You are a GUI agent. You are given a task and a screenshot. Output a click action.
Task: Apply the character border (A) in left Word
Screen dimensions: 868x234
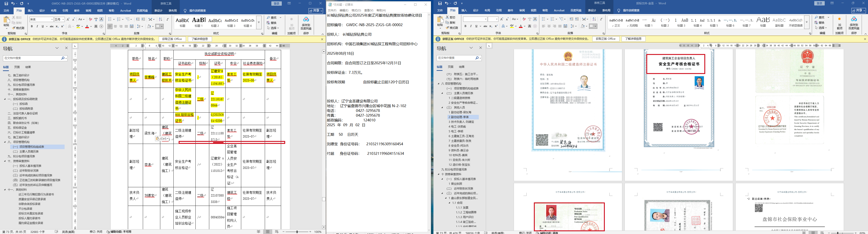tap(101, 19)
